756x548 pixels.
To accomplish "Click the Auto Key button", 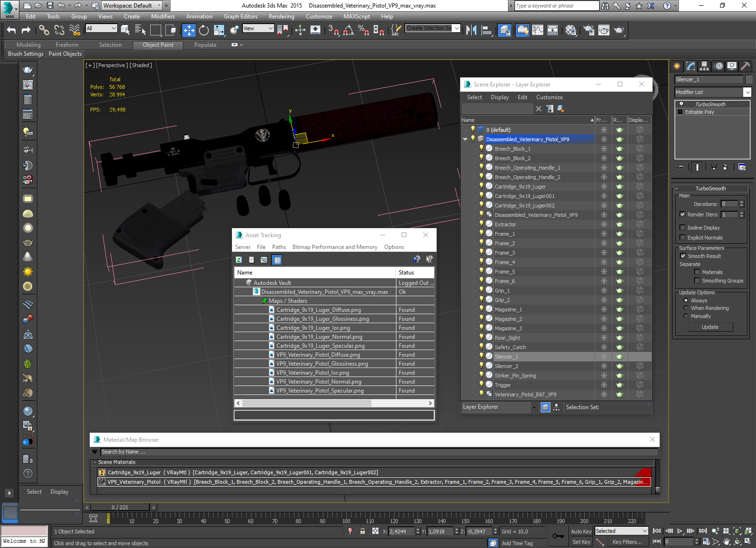I will coord(581,531).
